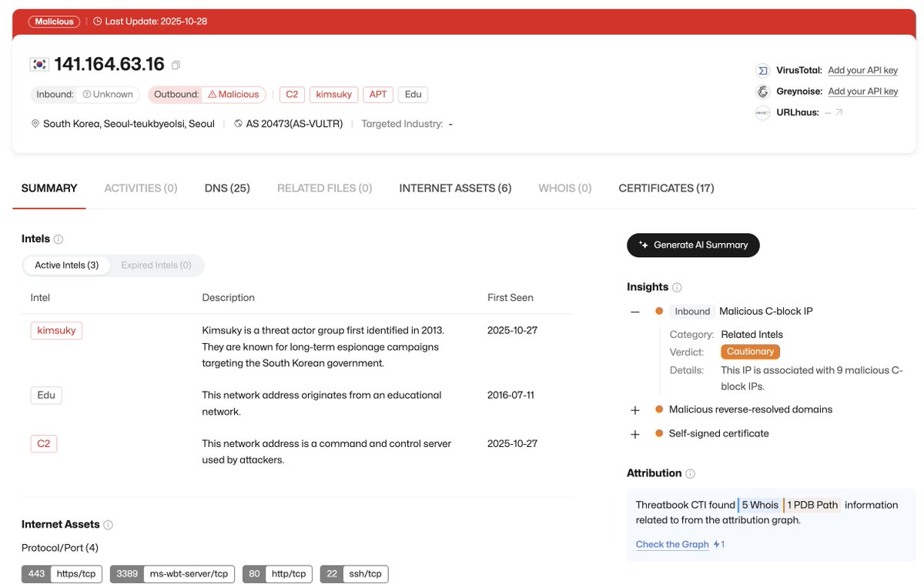Screen dimensions: 924x584
Task: Expand Malicious reverse-resolved domains insight
Action: (635, 410)
